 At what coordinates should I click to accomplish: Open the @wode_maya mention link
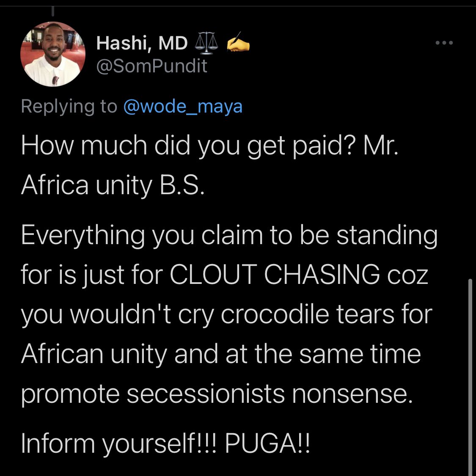click(x=183, y=106)
